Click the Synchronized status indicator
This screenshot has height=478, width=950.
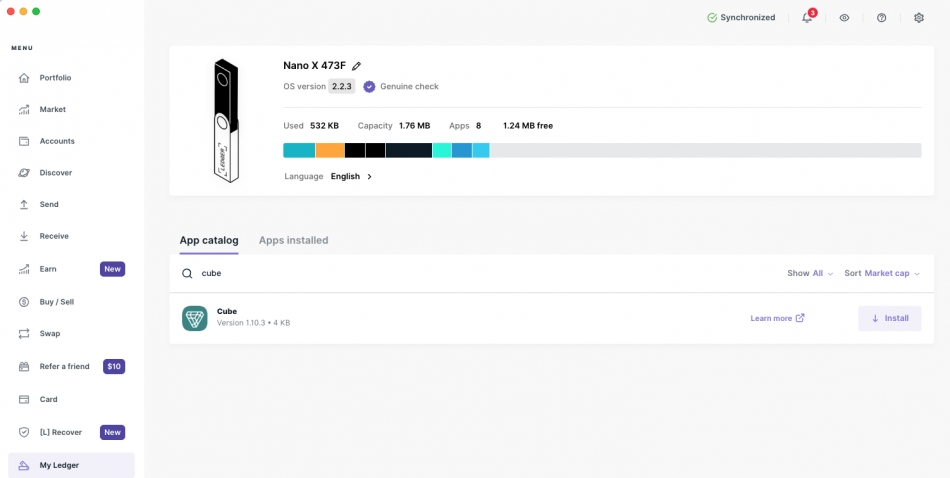(x=741, y=18)
